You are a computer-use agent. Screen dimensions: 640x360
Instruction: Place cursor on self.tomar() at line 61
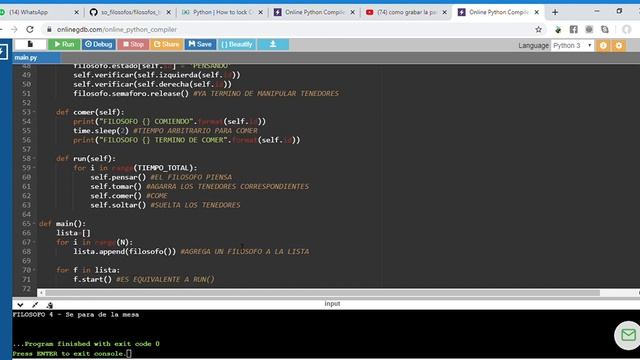(x=116, y=187)
